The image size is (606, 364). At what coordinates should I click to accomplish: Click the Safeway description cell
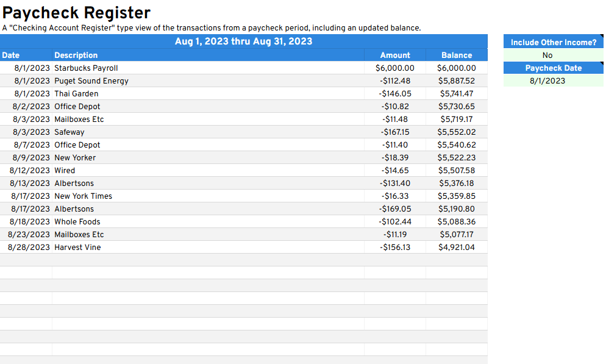pyautogui.click(x=70, y=132)
